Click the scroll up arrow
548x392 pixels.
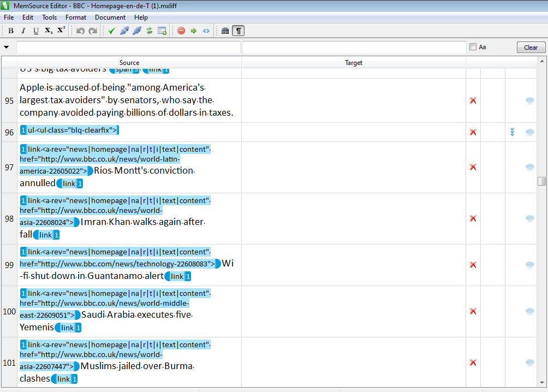pyautogui.click(x=541, y=62)
